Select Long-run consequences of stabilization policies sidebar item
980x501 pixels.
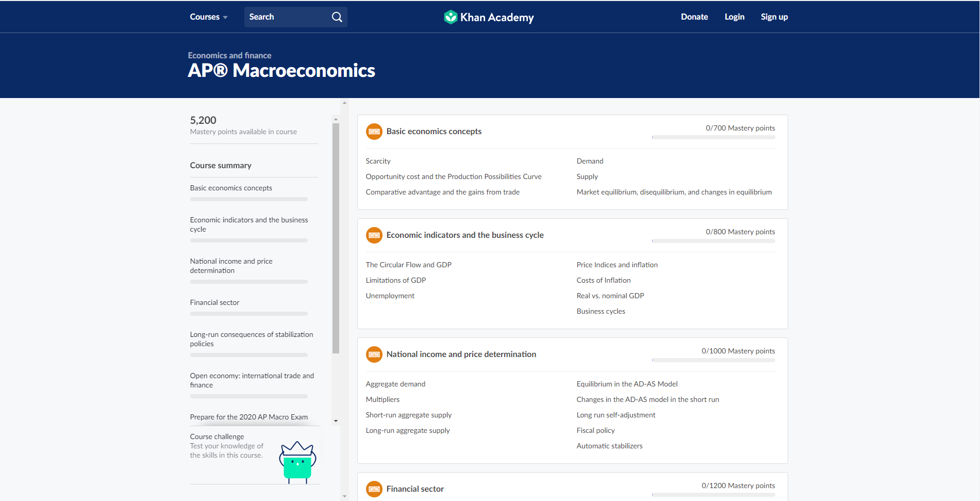tap(252, 339)
